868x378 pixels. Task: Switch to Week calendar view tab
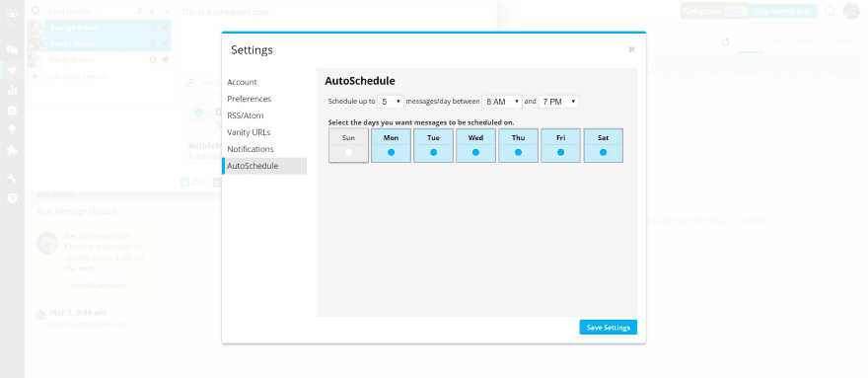[807, 41]
